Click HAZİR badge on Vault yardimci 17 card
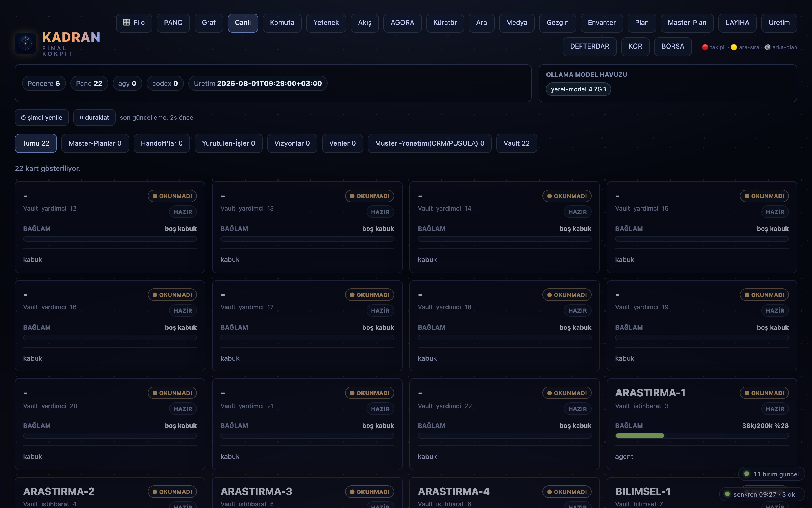Screen dimensions: 812x508 (x=380, y=310)
